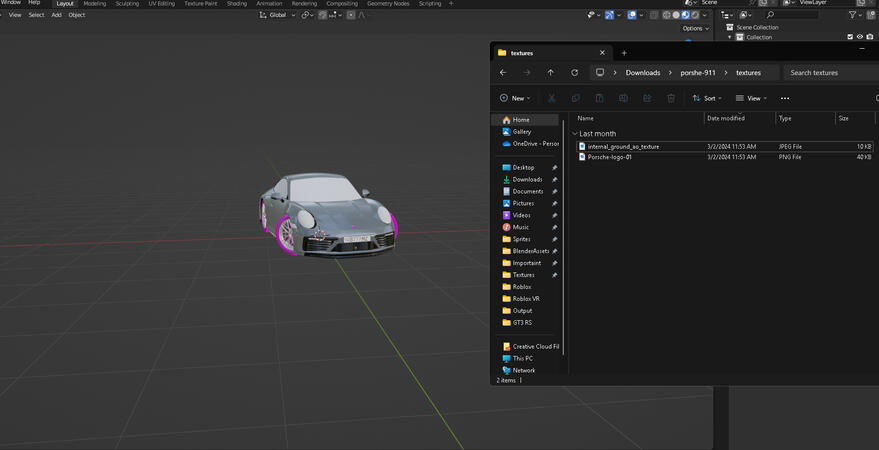Expand the Sort dropdown in Explorer
879x450 pixels.
[x=709, y=98]
